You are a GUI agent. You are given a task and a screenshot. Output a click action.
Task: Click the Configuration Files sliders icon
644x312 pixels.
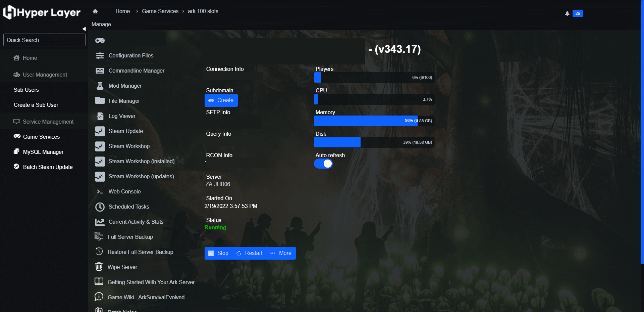pyautogui.click(x=100, y=56)
